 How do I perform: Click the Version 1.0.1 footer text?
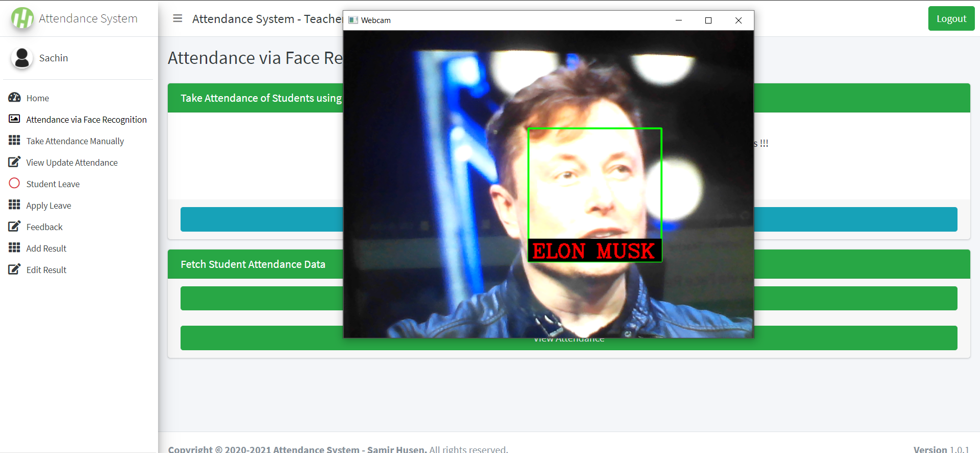click(941, 449)
